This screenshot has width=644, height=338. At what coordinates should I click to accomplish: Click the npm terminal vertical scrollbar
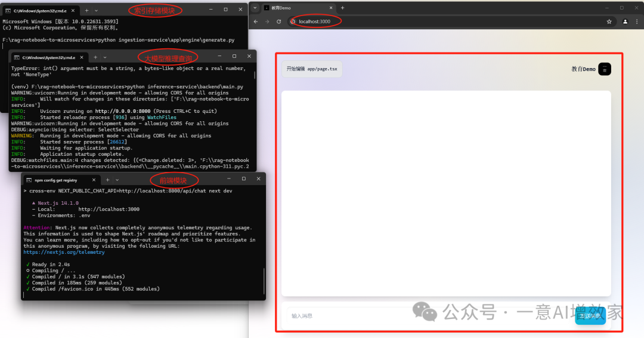pos(264,281)
